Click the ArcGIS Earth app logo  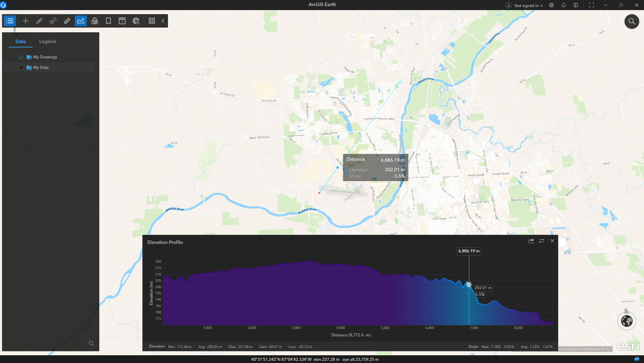click(x=3, y=5)
